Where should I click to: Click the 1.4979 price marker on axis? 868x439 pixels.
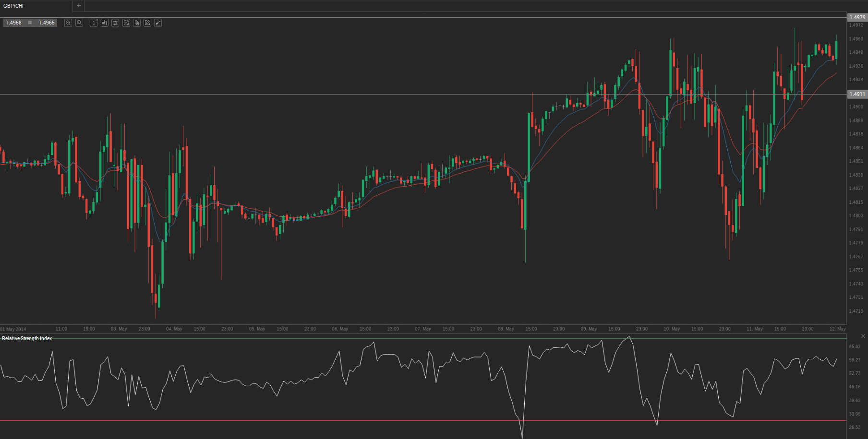(857, 17)
